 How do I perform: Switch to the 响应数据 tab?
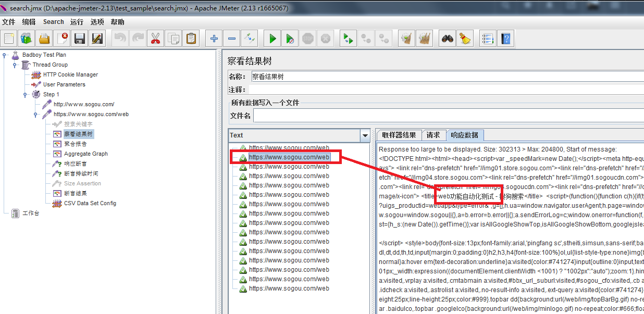(x=464, y=135)
